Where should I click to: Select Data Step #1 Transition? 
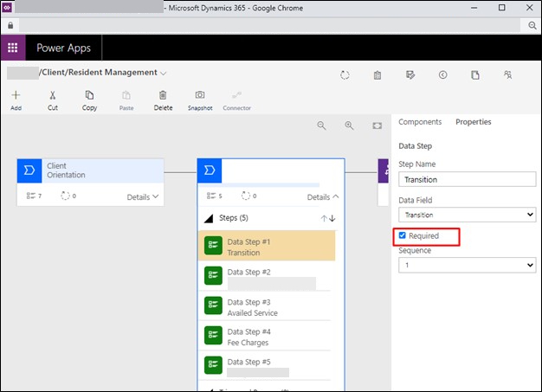click(x=267, y=246)
